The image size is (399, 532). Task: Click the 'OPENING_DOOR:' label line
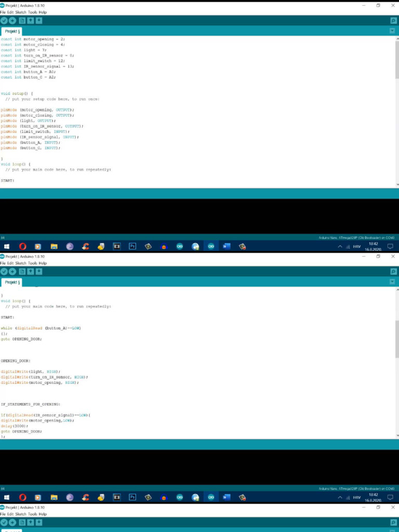pos(16,361)
